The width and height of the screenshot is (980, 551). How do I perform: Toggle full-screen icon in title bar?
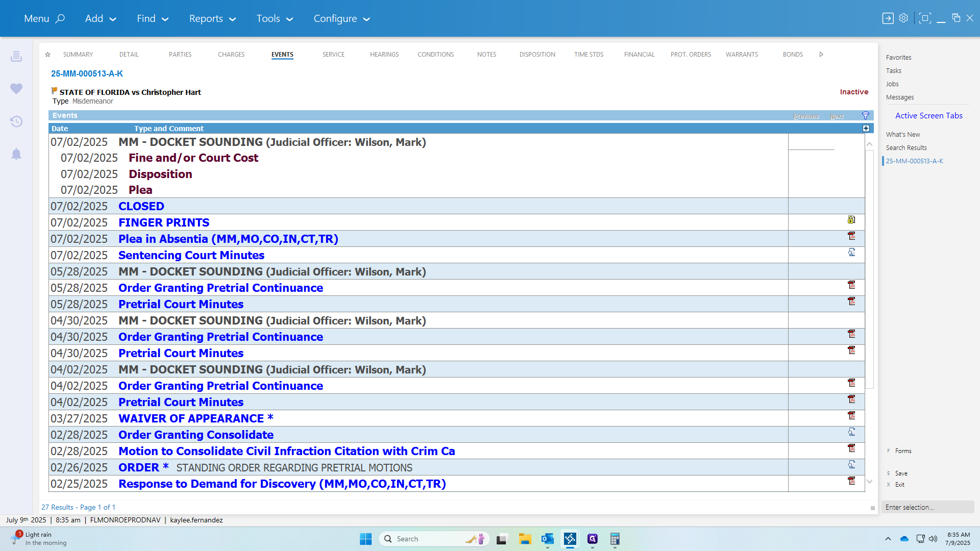(924, 18)
